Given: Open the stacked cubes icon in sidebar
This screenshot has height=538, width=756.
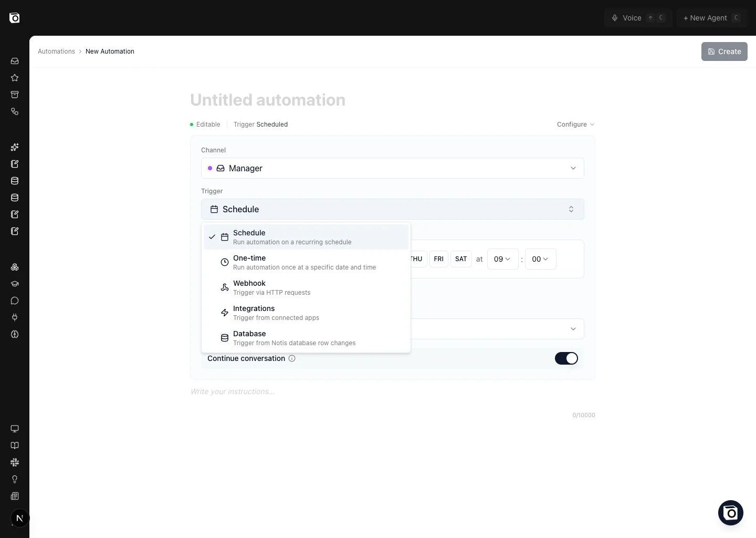Looking at the screenshot, I should point(15,267).
